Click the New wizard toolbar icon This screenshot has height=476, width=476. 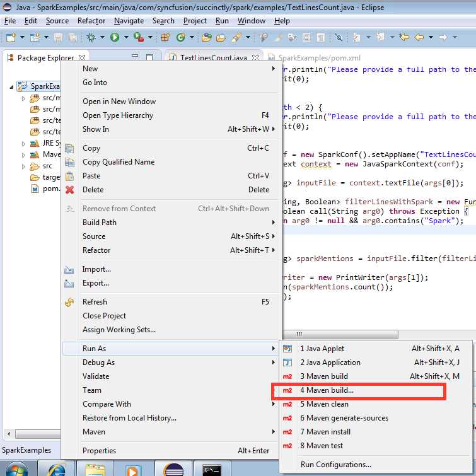pyautogui.click(x=11, y=37)
